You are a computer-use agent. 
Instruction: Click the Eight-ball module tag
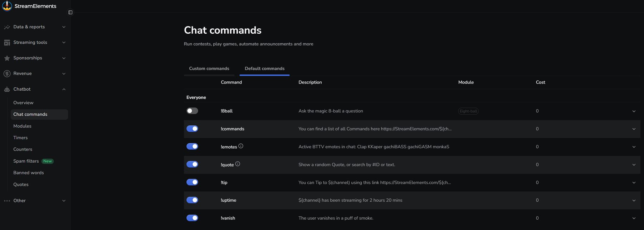pos(468,111)
